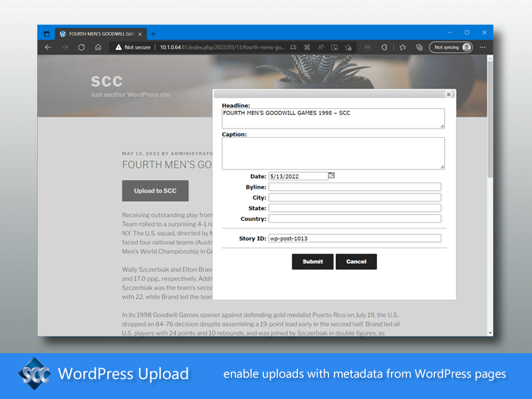Click the SCC site title link
This screenshot has height=399, width=532.
coord(106,81)
